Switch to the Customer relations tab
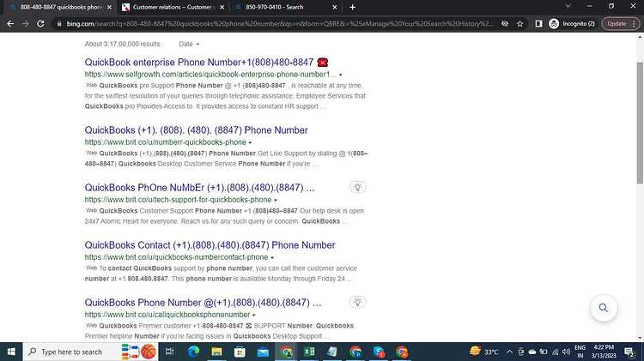Image resolution: width=644 pixels, height=361 pixels. tap(173, 7)
